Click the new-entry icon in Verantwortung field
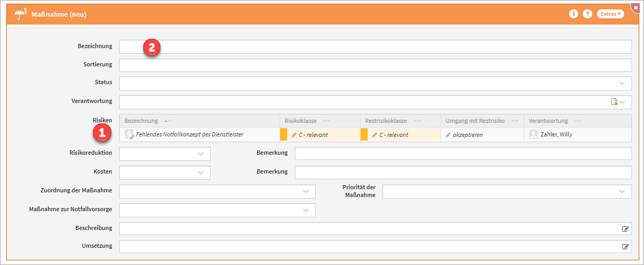The image size is (644, 265). tap(614, 102)
